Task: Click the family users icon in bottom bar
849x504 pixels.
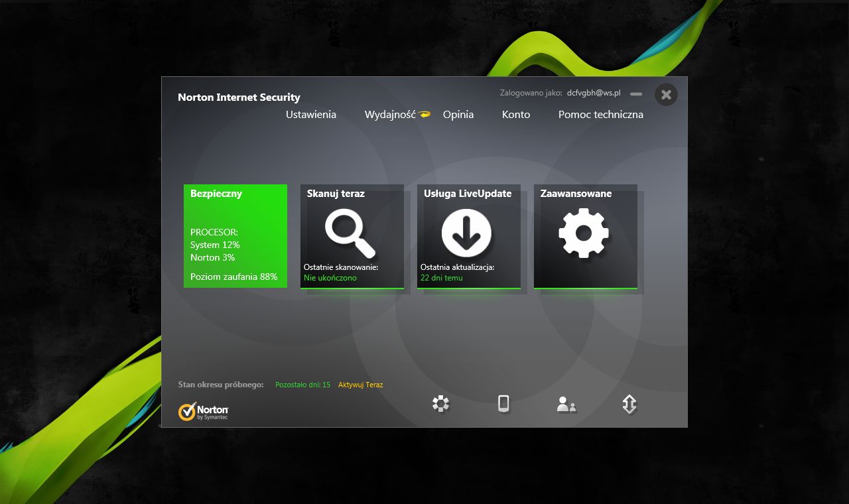Action: tap(566, 405)
